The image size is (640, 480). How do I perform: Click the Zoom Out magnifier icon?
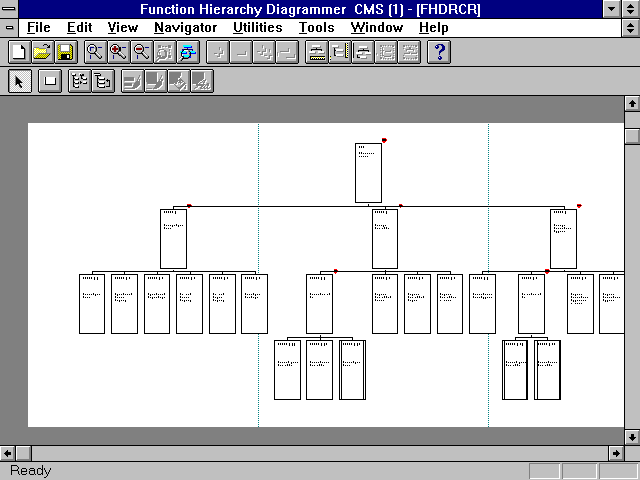tap(141, 52)
